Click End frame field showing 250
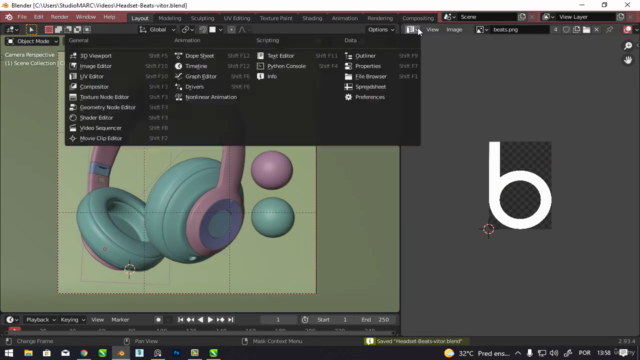 click(376, 320)
